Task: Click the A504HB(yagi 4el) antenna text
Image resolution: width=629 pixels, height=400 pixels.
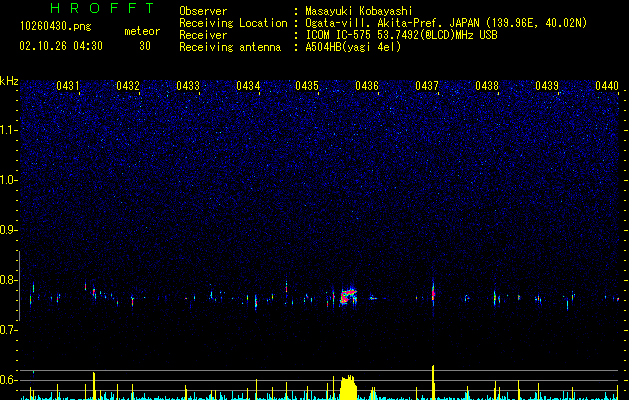Action: pos(353,47)
